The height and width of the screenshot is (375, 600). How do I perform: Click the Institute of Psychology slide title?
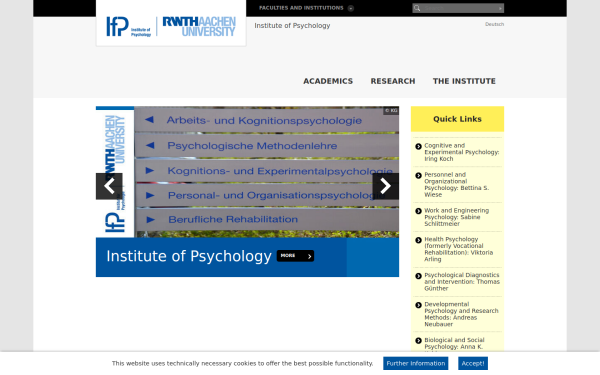click(189, 256)
